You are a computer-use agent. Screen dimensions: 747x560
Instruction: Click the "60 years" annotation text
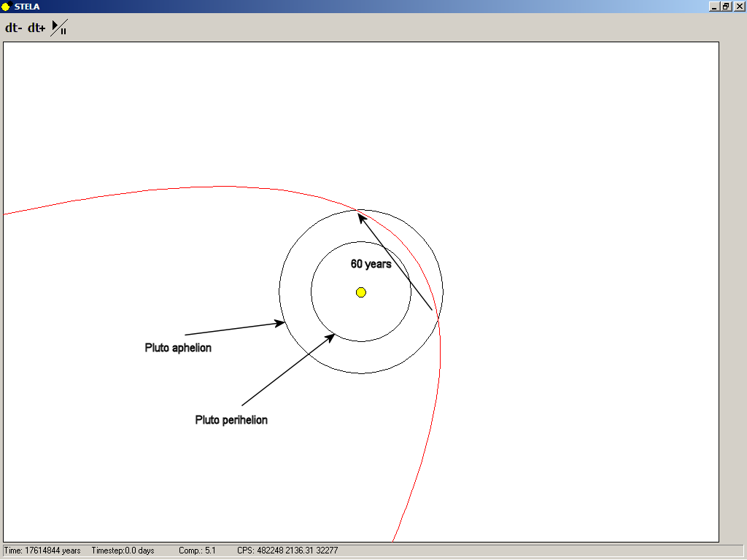[371, 264]
